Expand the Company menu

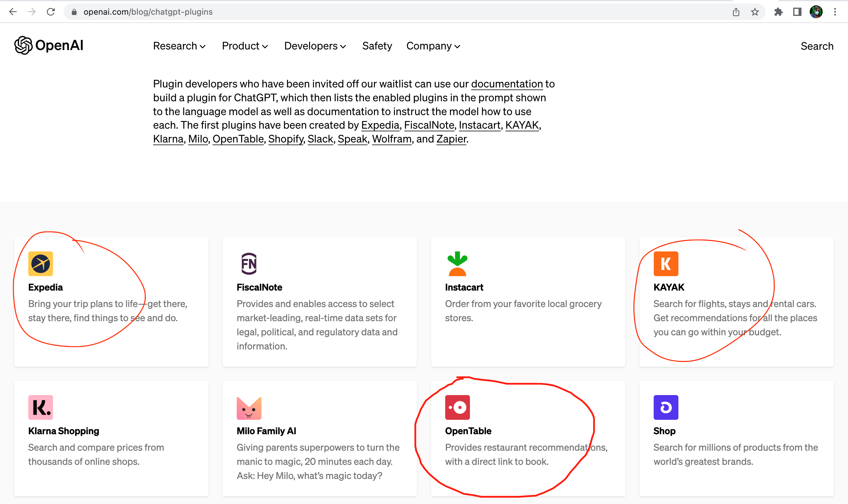click(x=433, y=46)
